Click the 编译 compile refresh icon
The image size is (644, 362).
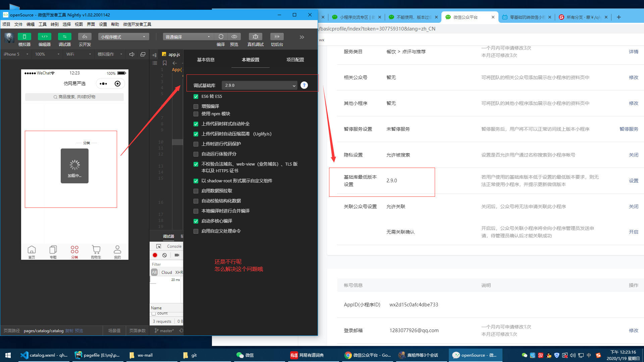[221, 37]
